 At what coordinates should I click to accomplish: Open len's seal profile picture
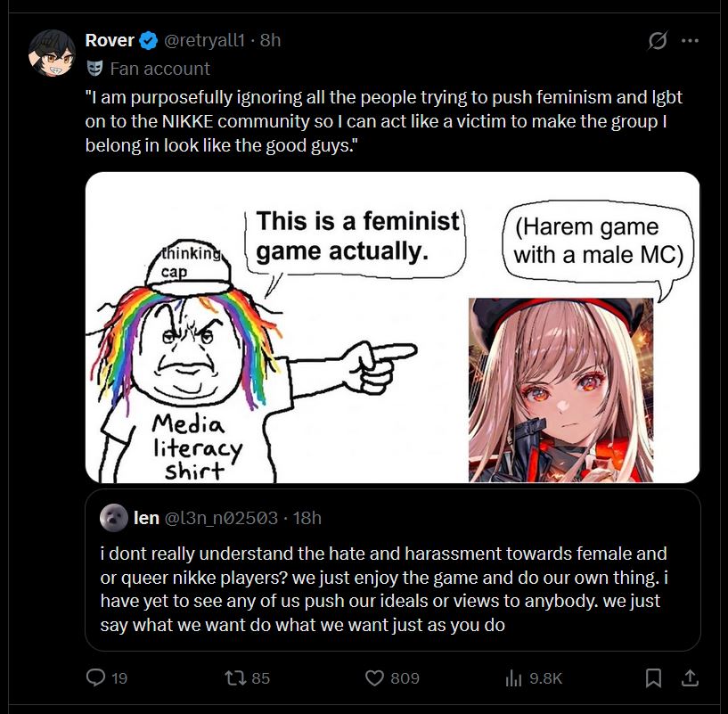click(x=114, y=518)
